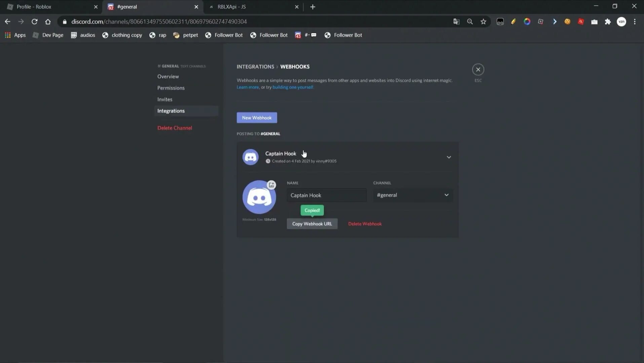The image size is (644, 363).
Task: Open the vzn profile avatar
Action: click(622, 21)
